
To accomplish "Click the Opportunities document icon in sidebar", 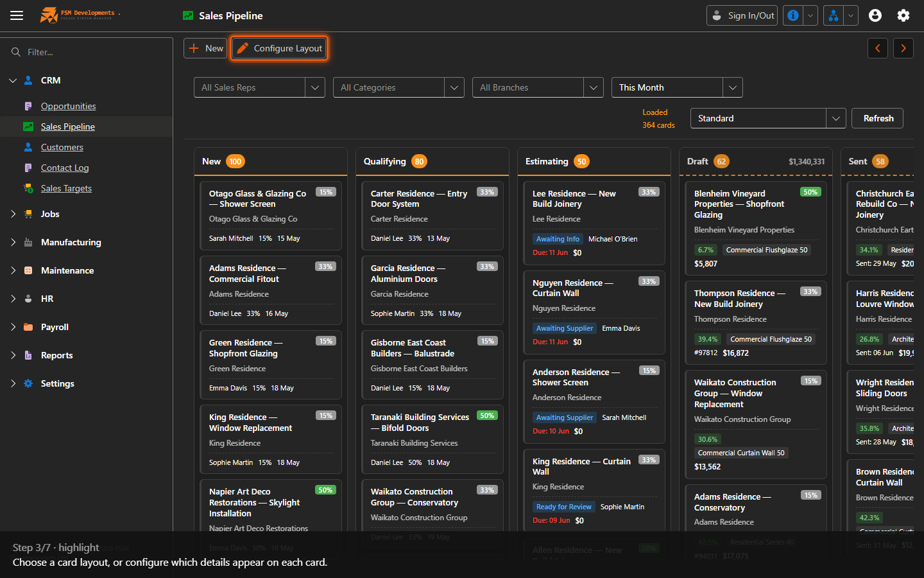I will coord(28,106).
